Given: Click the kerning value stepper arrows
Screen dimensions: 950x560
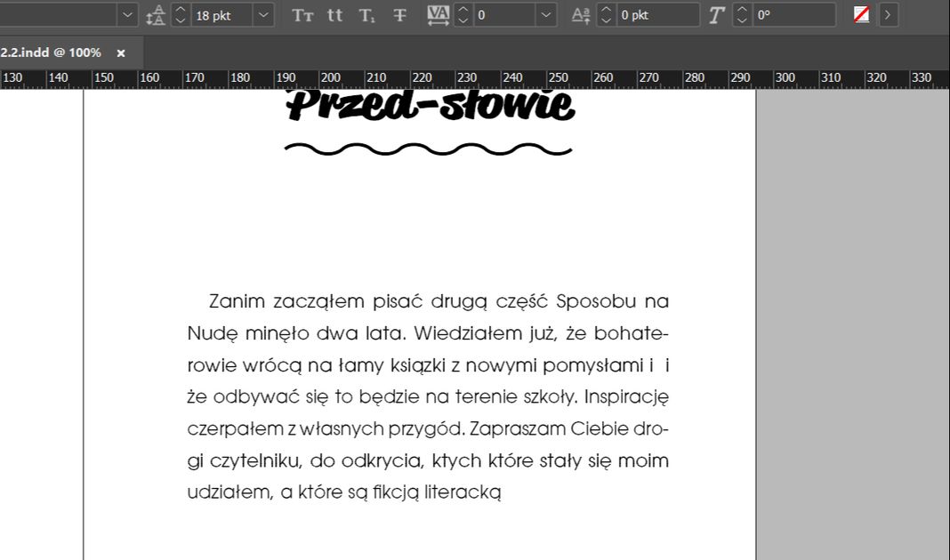Looking at the screenshot, I should [x=463, y=15].
